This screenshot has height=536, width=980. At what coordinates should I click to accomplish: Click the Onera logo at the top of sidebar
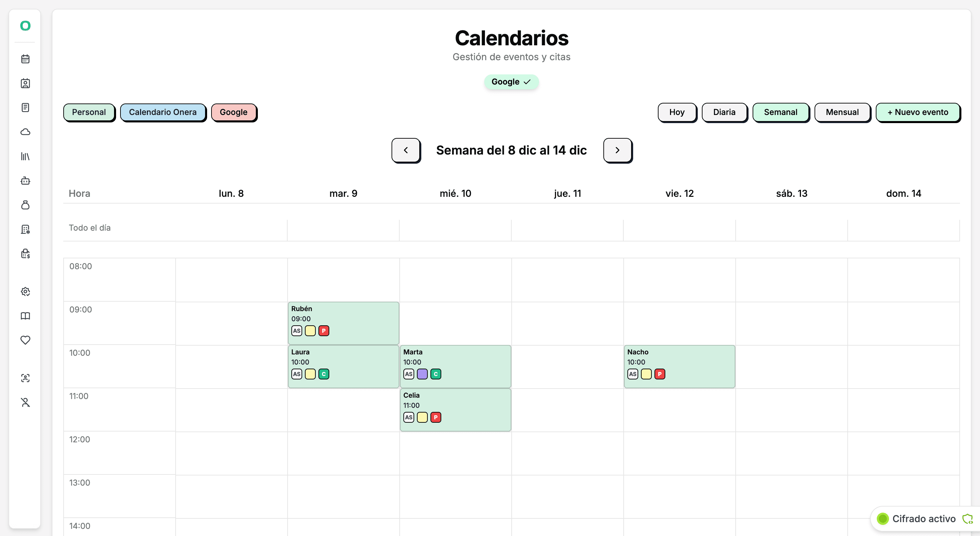(25, 26)
